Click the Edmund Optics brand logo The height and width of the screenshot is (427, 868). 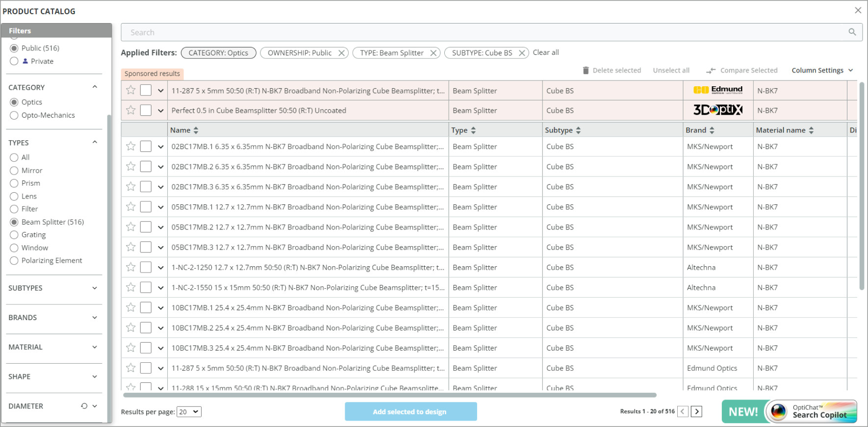click(x=718, y=90)
